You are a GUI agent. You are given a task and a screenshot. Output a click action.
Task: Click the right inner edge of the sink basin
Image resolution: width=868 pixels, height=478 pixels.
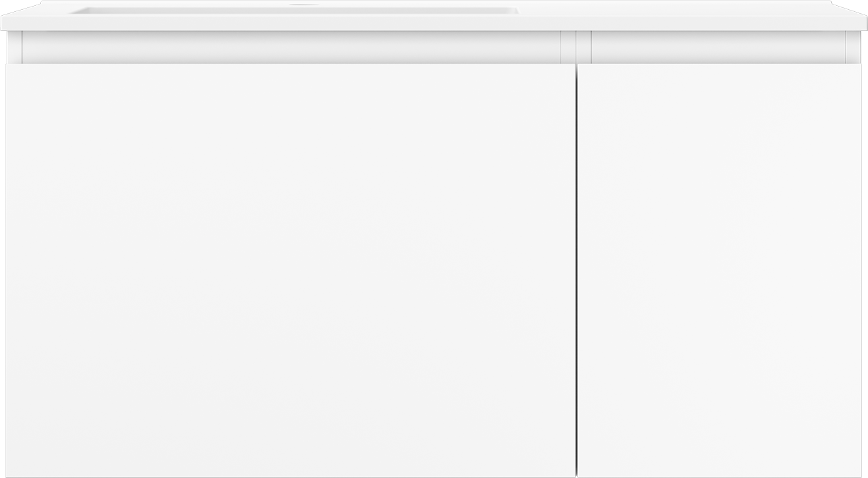pos(517,11)
